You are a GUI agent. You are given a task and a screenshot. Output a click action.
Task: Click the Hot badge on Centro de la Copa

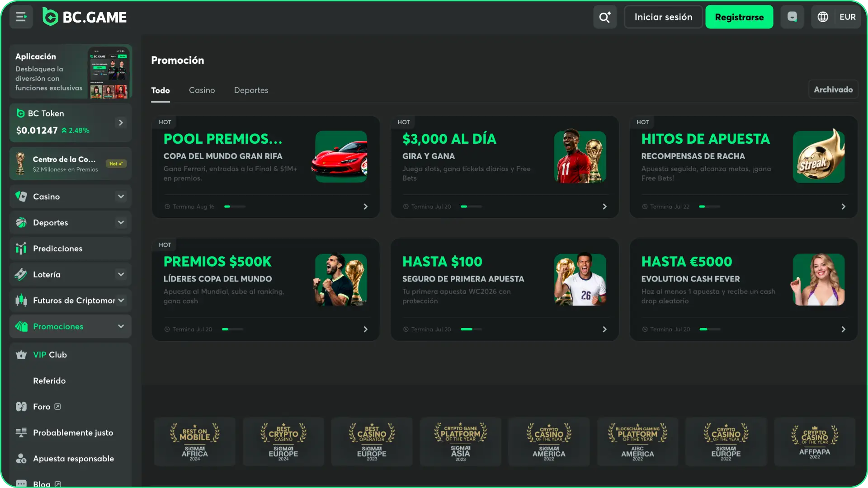click(116, 164)
